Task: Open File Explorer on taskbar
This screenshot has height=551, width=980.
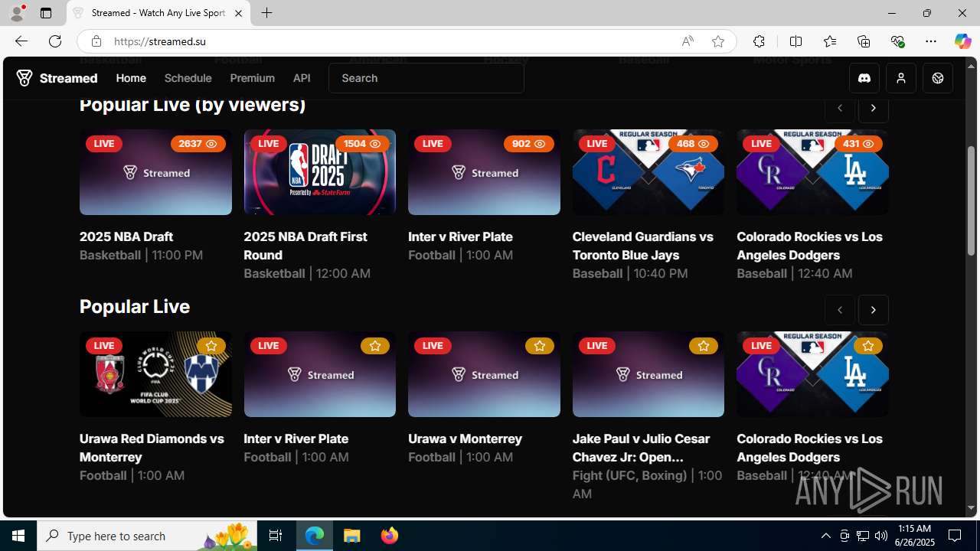Action: (352, 536)
